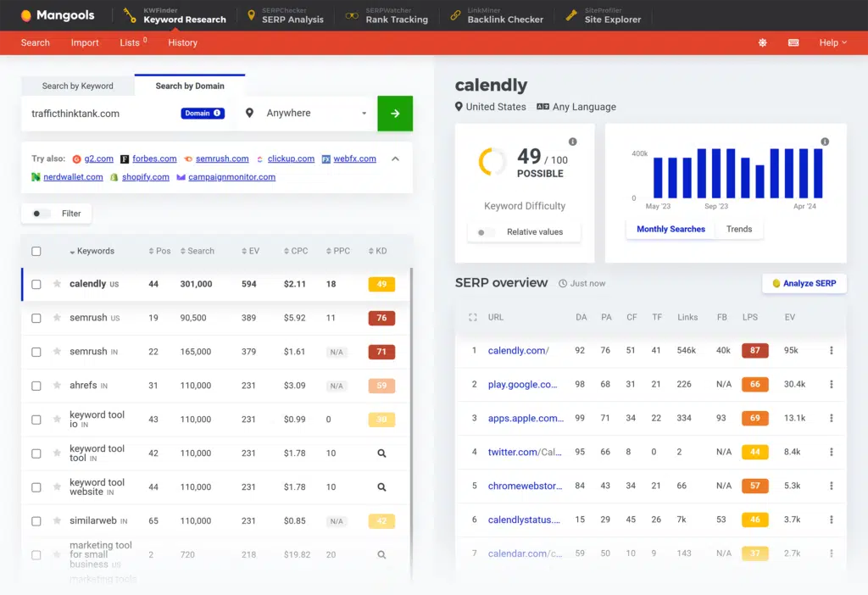The image size is (868, 595).
Task: Open the three-dot menu for calendly.com result
Action: click(x=830, y=350)
